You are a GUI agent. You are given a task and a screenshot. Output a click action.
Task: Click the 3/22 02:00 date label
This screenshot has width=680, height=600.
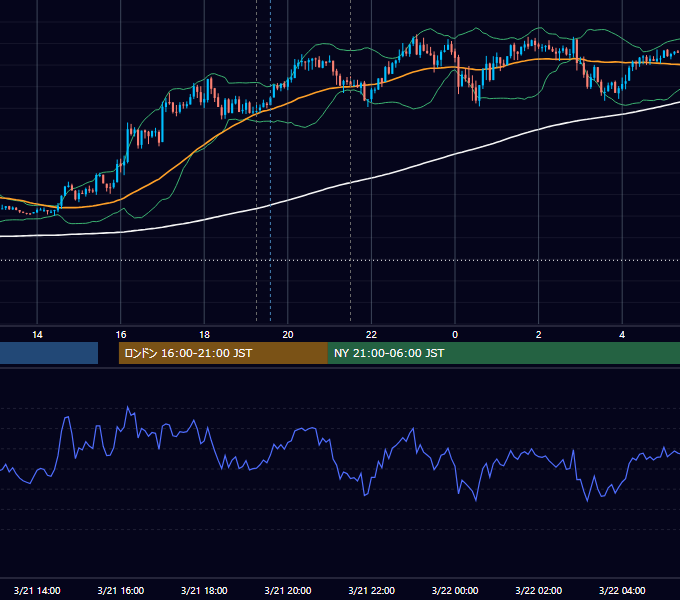538,590
